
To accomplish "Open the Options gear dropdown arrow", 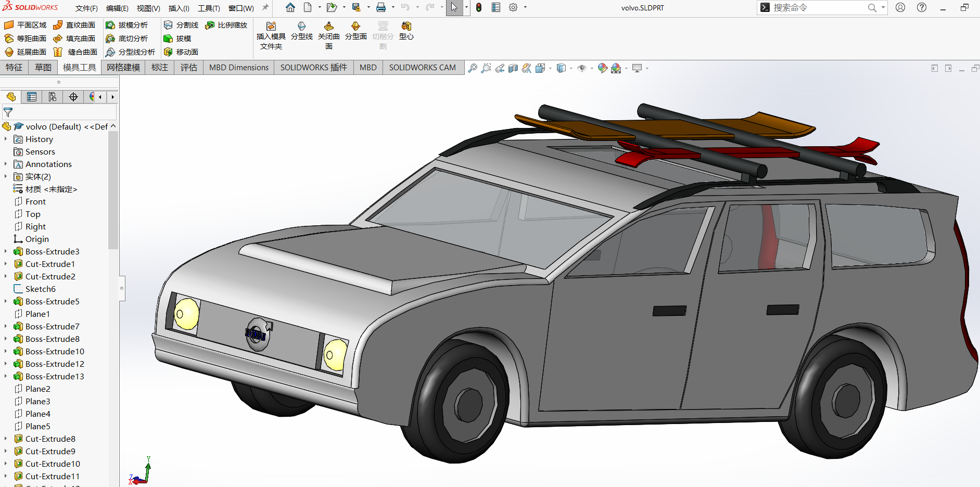I will click(x=525, y=7).
